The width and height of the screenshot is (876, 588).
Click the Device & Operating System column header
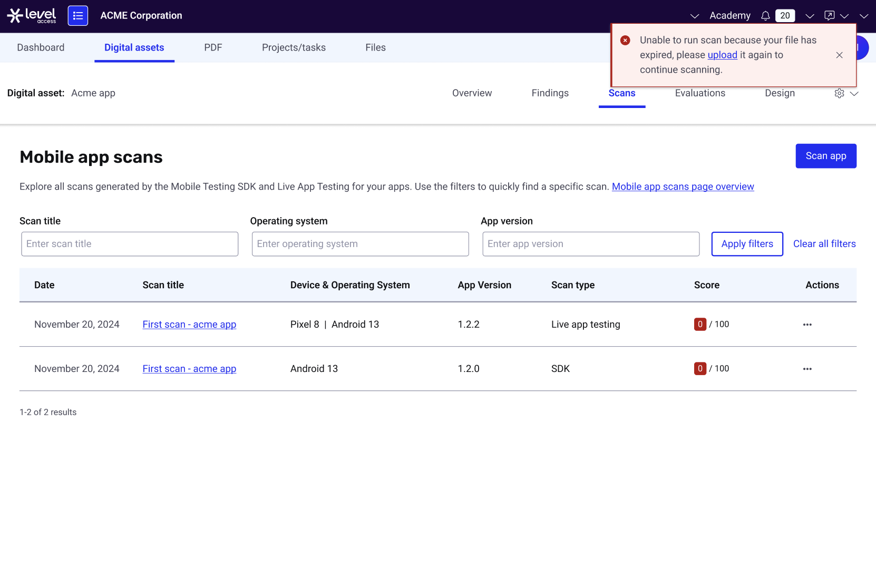point(350,285)
